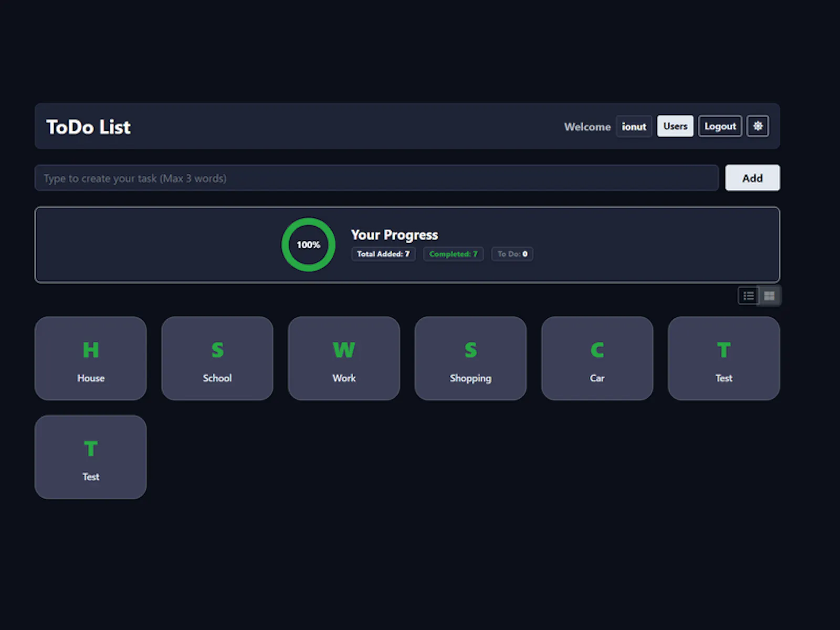This screenshot has height=630, width=840.
Task: Click the Welcome label
Action: 587,127
